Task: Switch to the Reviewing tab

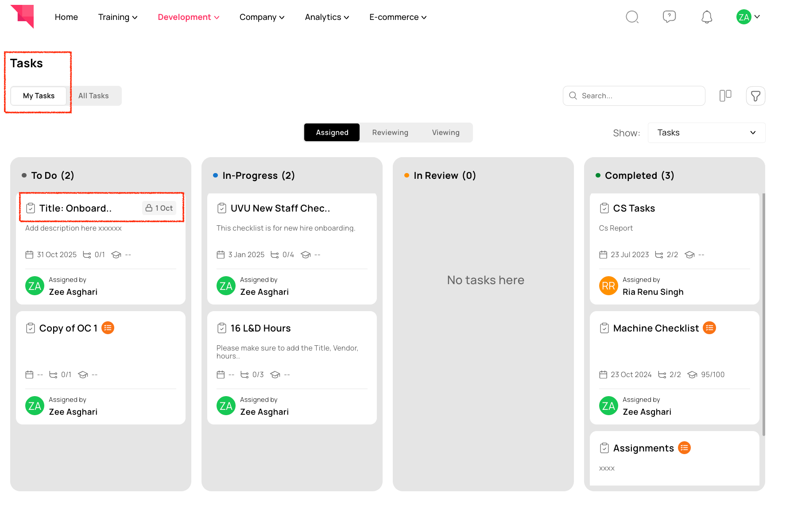Action: pyautogui.click(x=390, y=132)
